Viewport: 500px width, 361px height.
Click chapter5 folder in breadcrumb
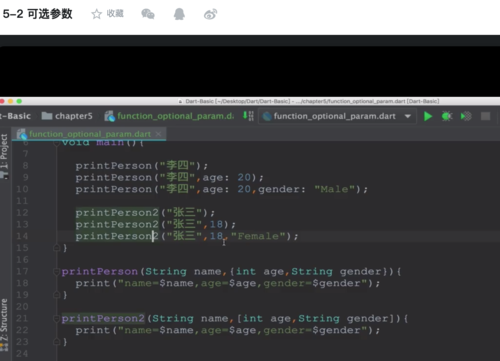(x=67, y=116)
